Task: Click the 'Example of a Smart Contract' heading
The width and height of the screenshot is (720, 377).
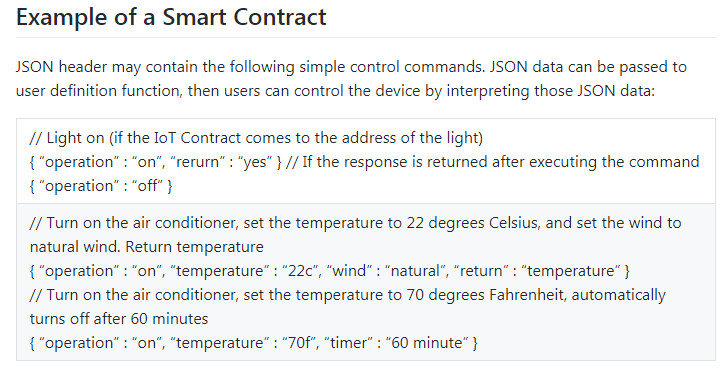Action: pyautogui.click(x=171, y=17)
